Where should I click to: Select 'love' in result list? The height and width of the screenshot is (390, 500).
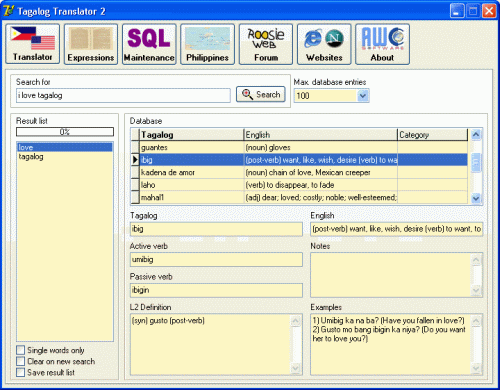tap(65, 147)
